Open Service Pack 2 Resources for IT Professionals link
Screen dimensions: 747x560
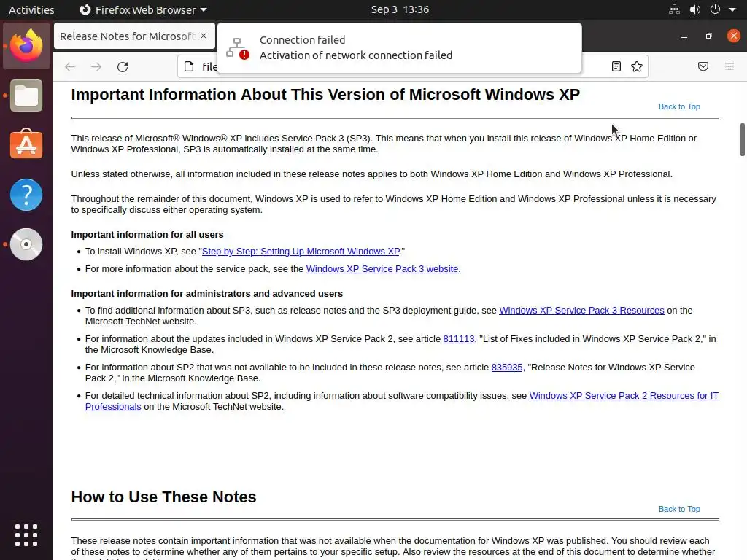click(624, 396)
